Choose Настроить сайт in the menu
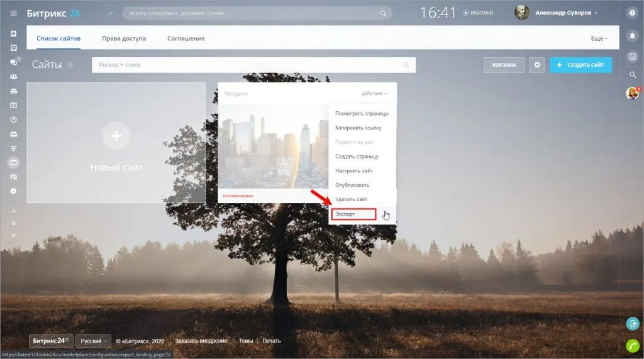Image resolution: width=644 pixels, height=359 pixels. (x=354, y=171)
